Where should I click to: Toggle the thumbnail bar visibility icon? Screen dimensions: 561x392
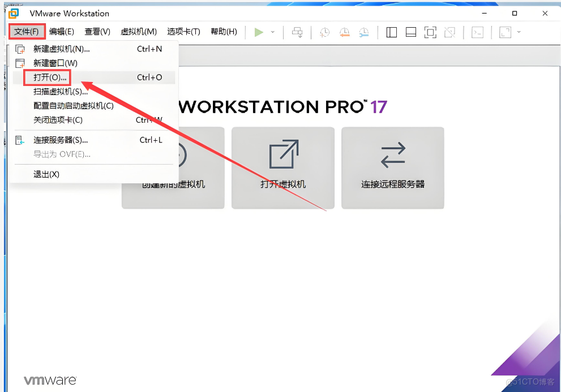[x=411, y=32]
